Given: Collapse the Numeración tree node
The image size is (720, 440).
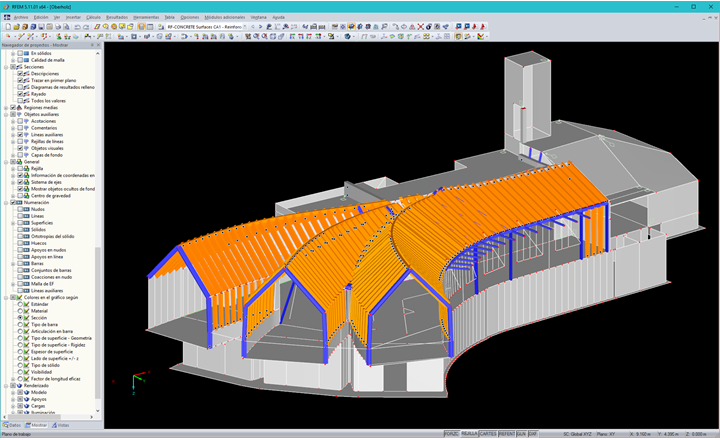Looking at the screenshot, I should 6,202.
